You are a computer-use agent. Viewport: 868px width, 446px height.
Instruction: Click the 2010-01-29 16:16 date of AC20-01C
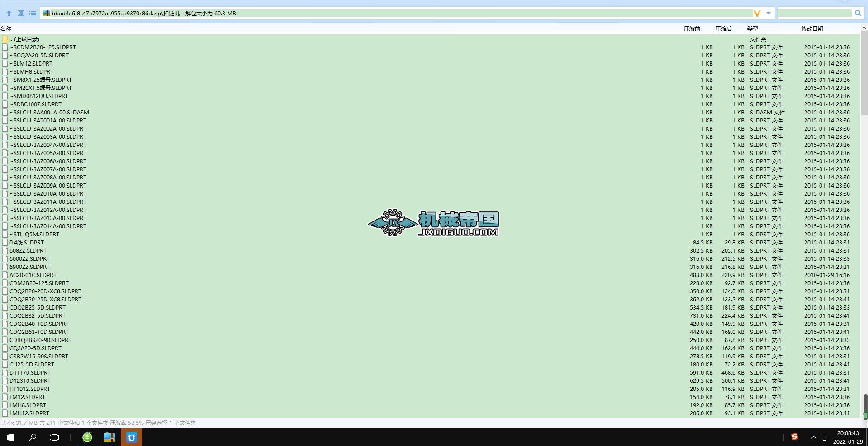[827, 275]
